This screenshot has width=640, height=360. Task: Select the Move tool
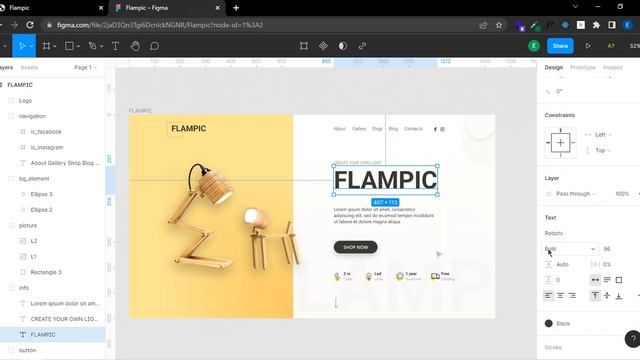pos(22,46)
